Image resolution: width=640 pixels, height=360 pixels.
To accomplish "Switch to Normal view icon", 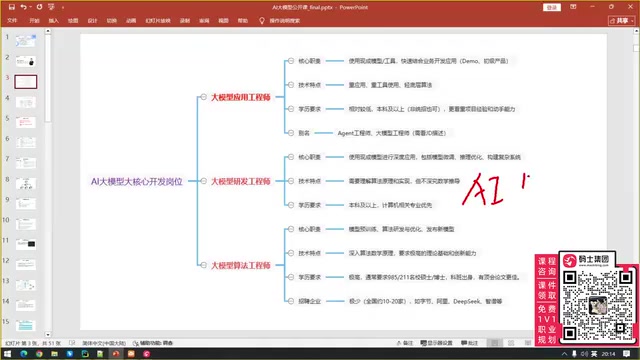I will pos(495,343).
